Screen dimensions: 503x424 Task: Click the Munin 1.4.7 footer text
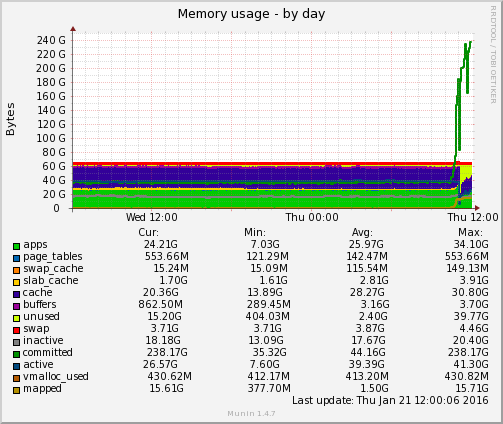pyautogui.click(x=251, y=414)
